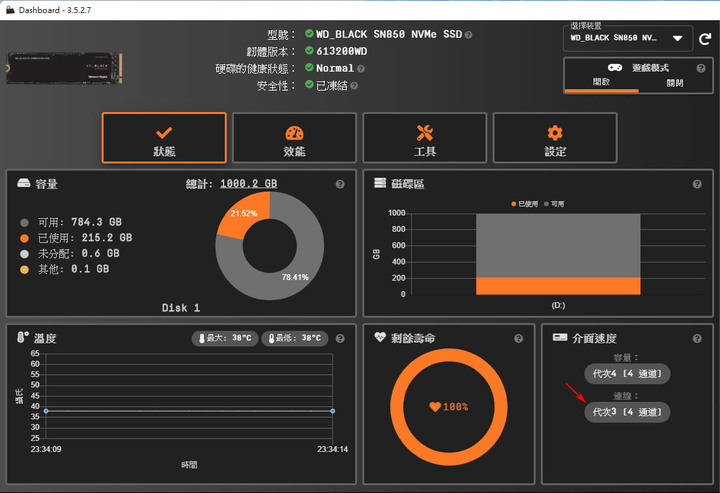Open help icon in 磁碟區 panel
The image size is (720, 493).
[697, 184]
